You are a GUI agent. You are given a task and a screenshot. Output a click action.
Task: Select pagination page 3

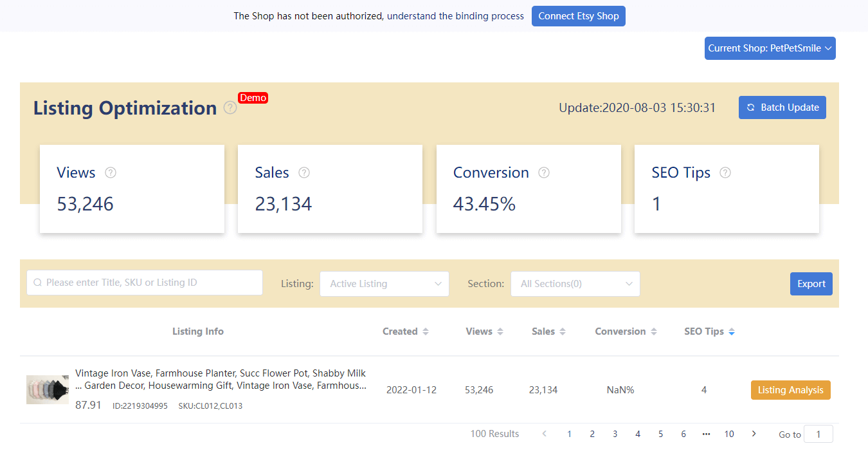click(x=615, y=434)
